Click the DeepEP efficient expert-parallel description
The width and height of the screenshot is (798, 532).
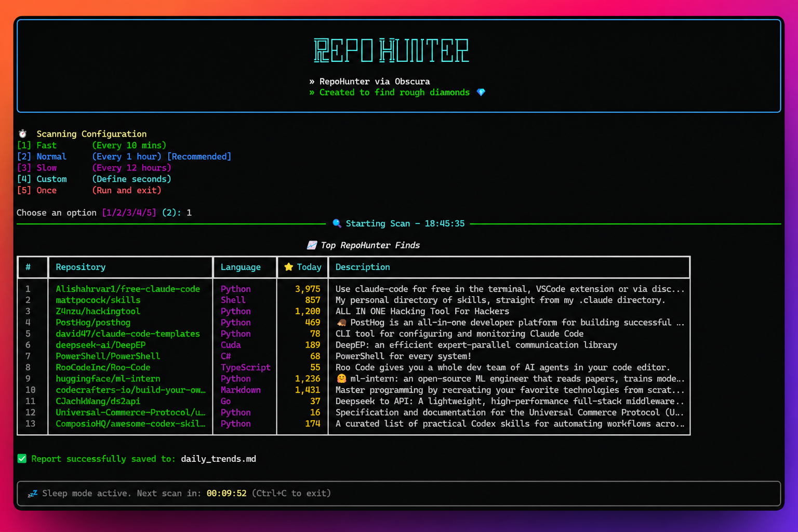(x=476, y=345)
